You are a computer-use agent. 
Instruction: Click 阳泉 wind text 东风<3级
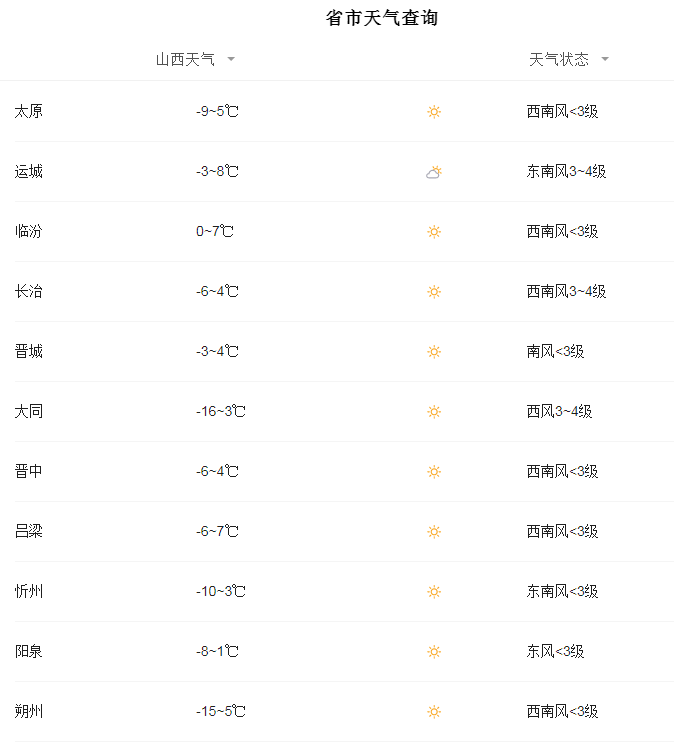555,652
